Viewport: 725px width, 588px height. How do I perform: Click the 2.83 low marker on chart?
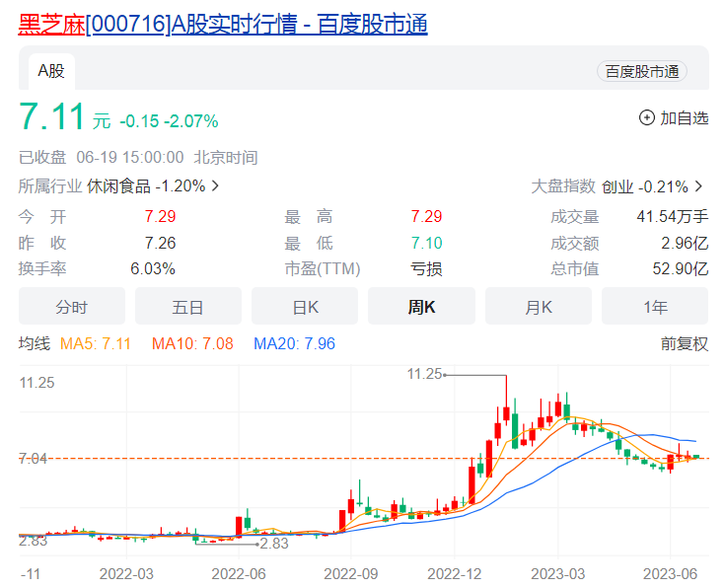coord(274,544)
